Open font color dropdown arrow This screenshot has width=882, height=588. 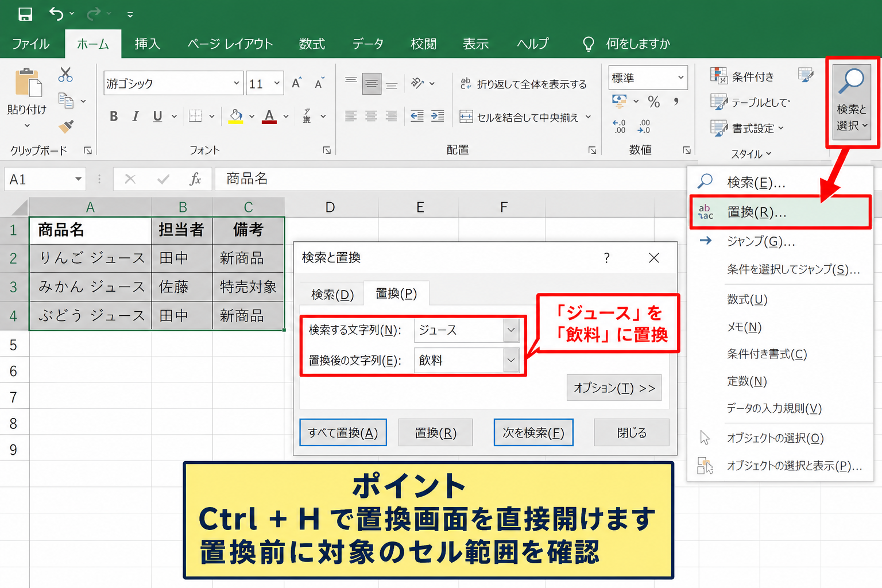click(285, 117)
